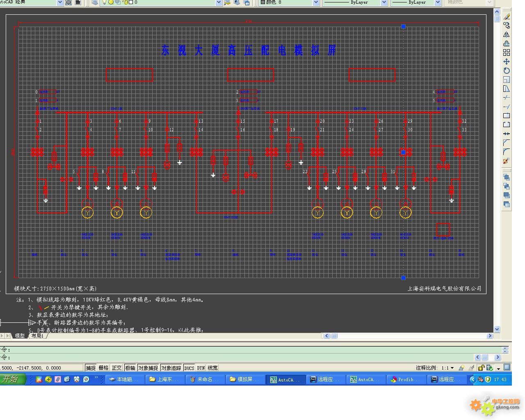Click the Workspace Settings gear icon

pyautogui.click(x=68, y=2)
